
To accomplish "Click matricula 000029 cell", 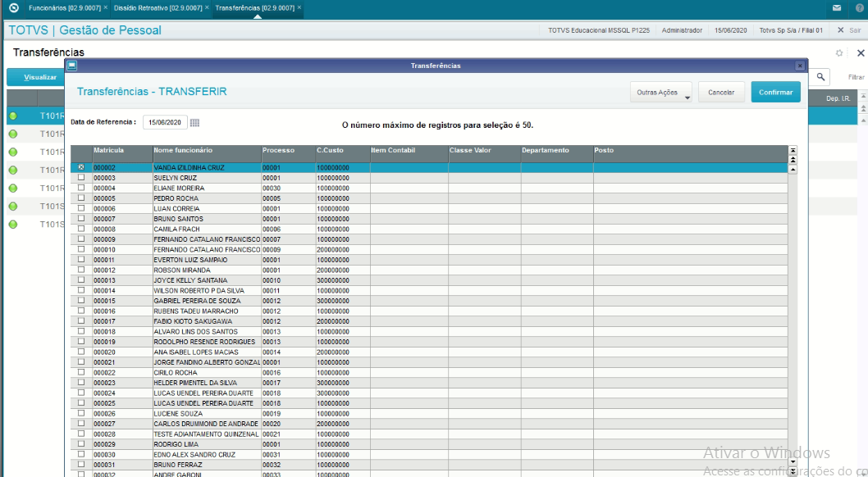I will point(122,444).
